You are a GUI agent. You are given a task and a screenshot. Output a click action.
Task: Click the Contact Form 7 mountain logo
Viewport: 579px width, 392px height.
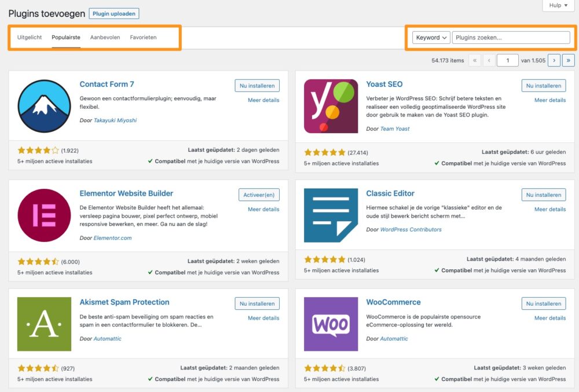tap(44, 105)
